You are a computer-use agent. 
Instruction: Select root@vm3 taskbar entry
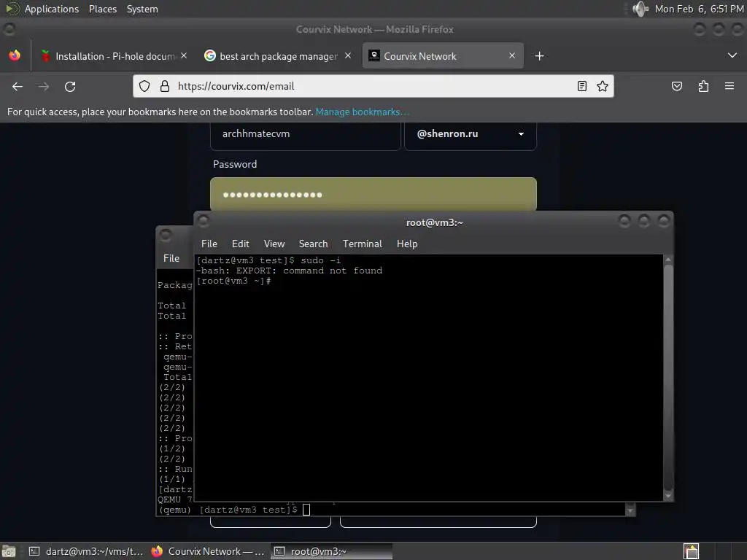332,551
